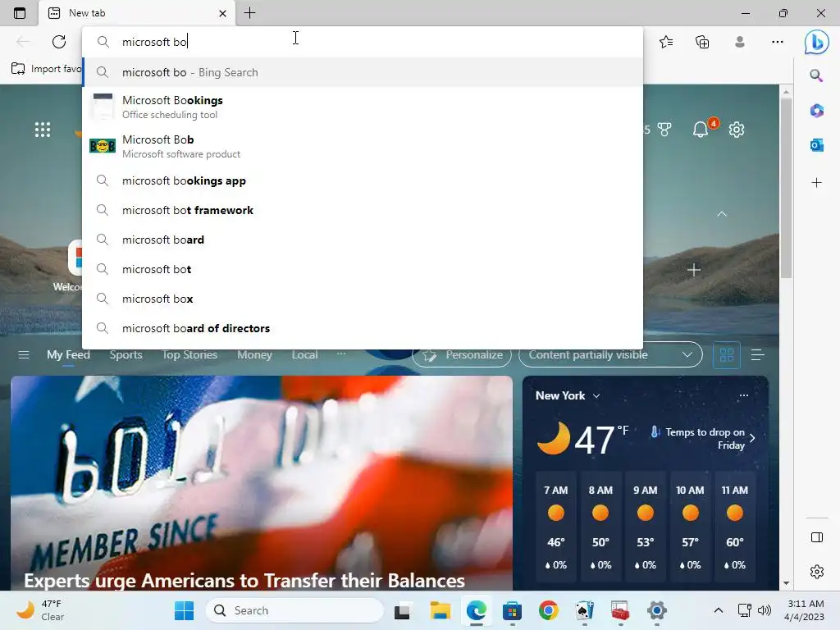Open Google Chrome from the taskbar
This screenshot has width=840, height=630.
click(548, 610)
